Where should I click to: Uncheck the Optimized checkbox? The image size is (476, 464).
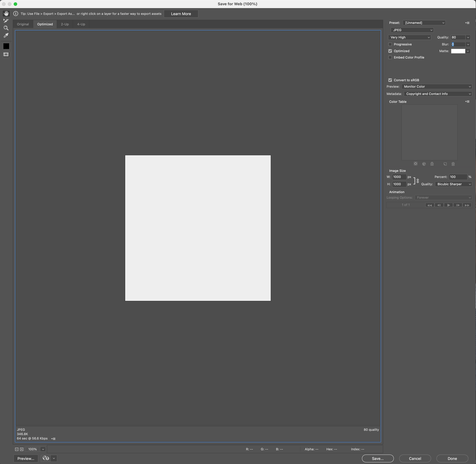point(390,51)
